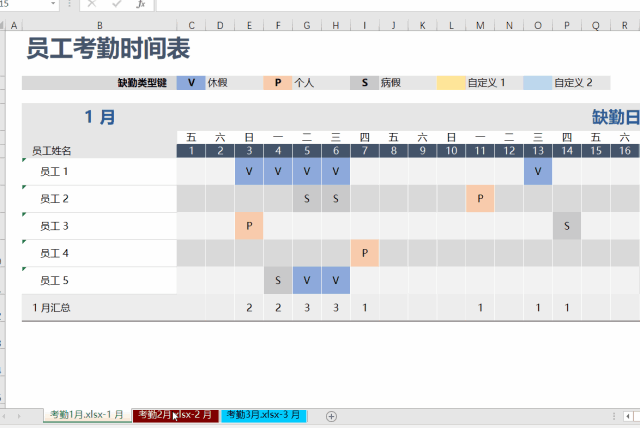The width and height of the screenshot is (640, 428).
Task: Click 员工 2's P cell on day 11
Action: [480, 199]
